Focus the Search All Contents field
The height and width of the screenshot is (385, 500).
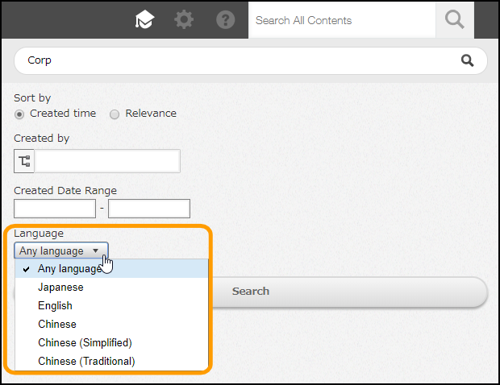point(342,20)
